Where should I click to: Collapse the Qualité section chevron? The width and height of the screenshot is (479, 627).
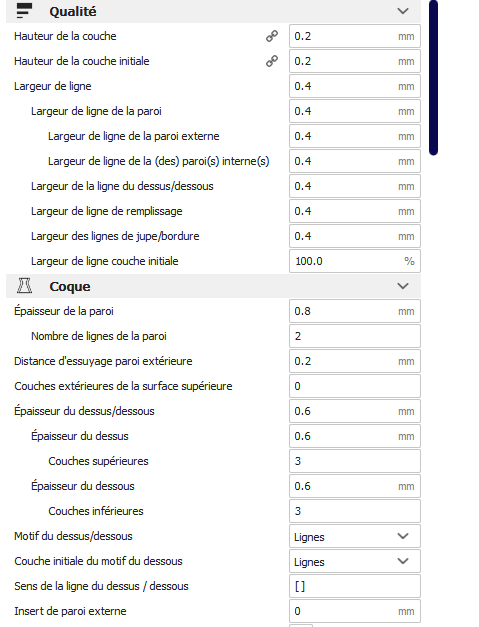pos(403,11)
